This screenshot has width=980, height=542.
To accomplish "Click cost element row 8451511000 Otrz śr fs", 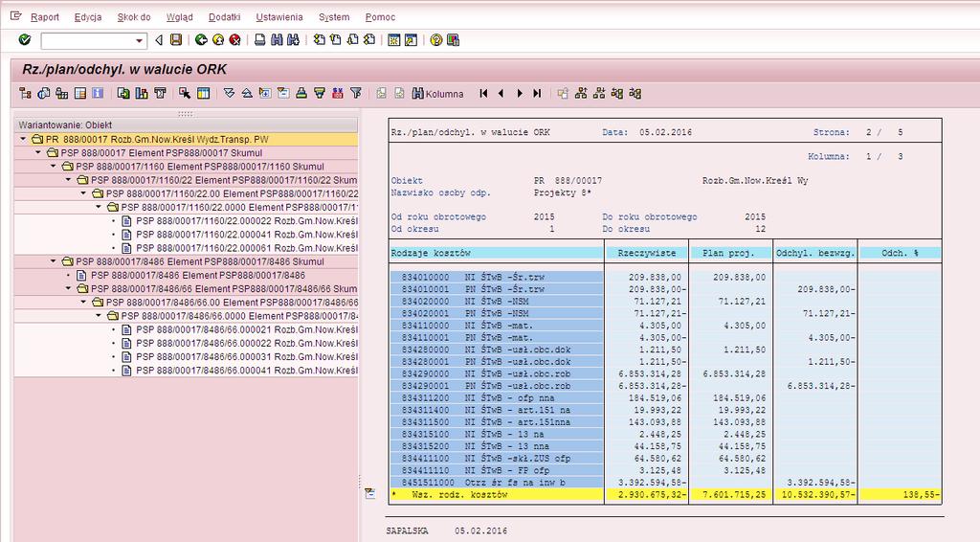I will click(x=497, y=483).
